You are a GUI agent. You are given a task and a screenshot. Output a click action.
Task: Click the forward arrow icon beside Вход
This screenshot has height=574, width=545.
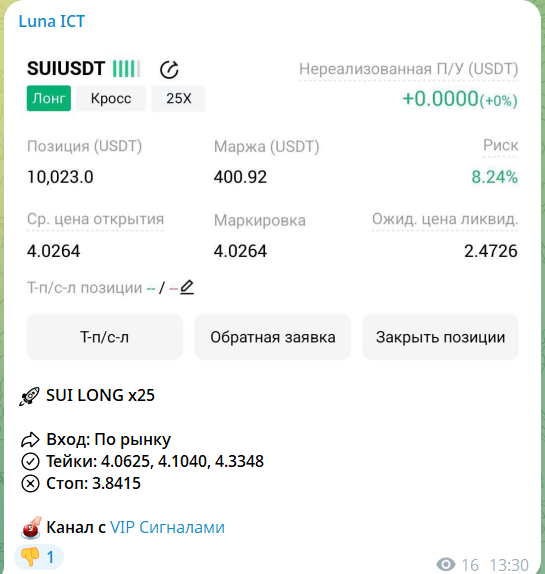click(30, 440)
